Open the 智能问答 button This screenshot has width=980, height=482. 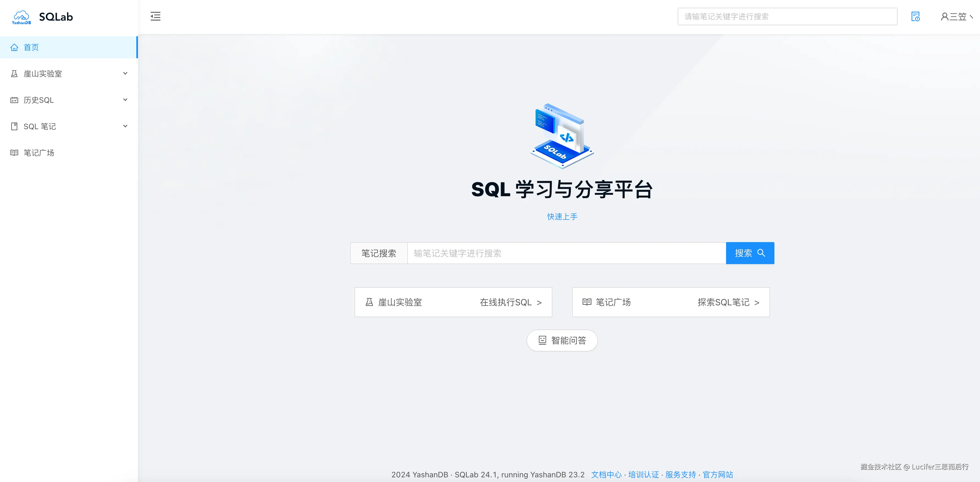[x=562, y=340]
